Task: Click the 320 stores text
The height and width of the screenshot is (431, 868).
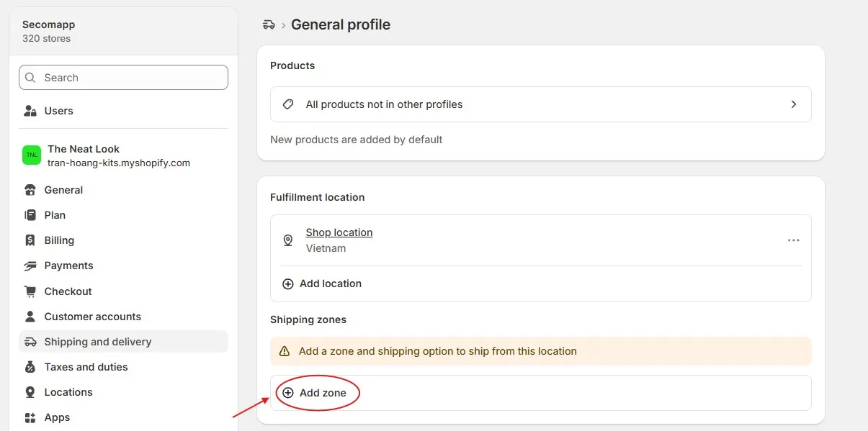Action: [x=46, y=39]
